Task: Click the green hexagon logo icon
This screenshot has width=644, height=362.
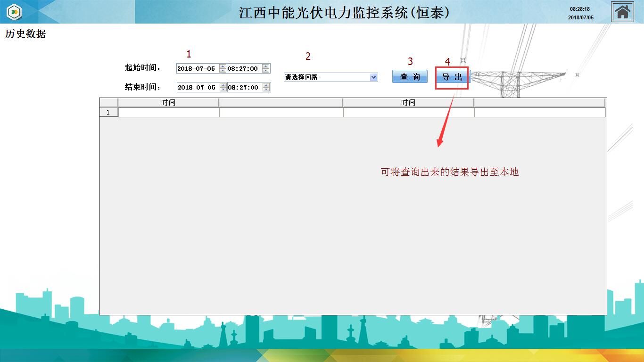Action: (x=15, y=12)
